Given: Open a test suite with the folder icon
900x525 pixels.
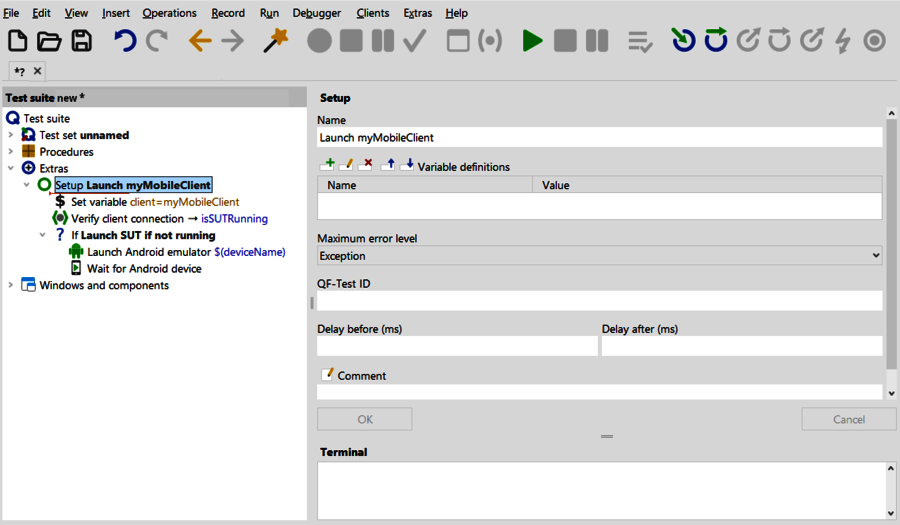Looking at the screenshot, I should (49, 41).
